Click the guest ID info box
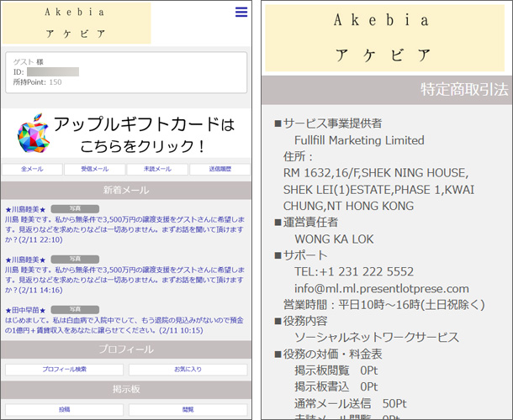The image size is (513, 420). 125,72
